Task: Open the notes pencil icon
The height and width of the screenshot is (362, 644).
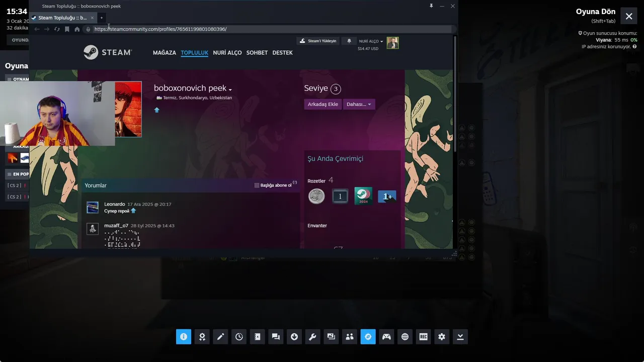Action: click(220, 337)
